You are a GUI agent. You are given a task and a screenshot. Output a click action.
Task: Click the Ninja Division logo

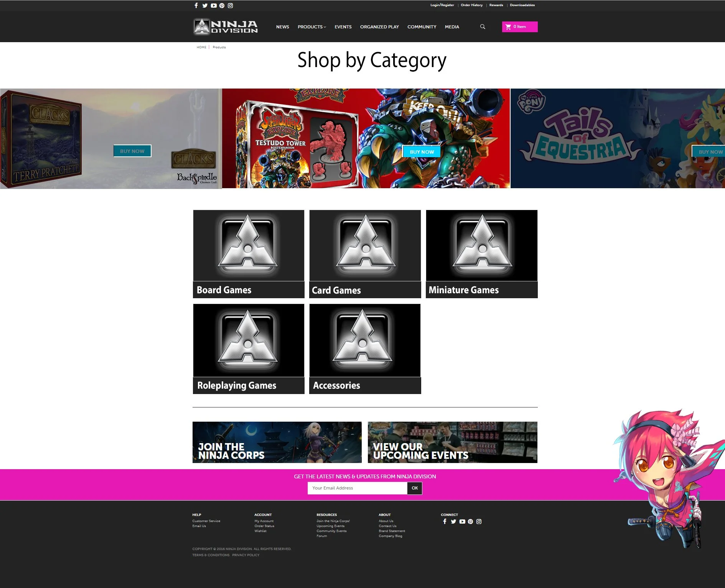(x=226, y=26)
